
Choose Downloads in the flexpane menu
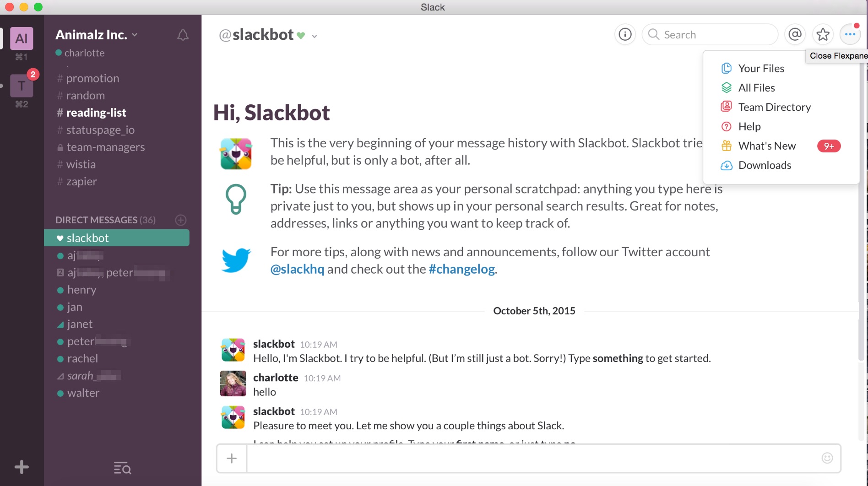765,165
